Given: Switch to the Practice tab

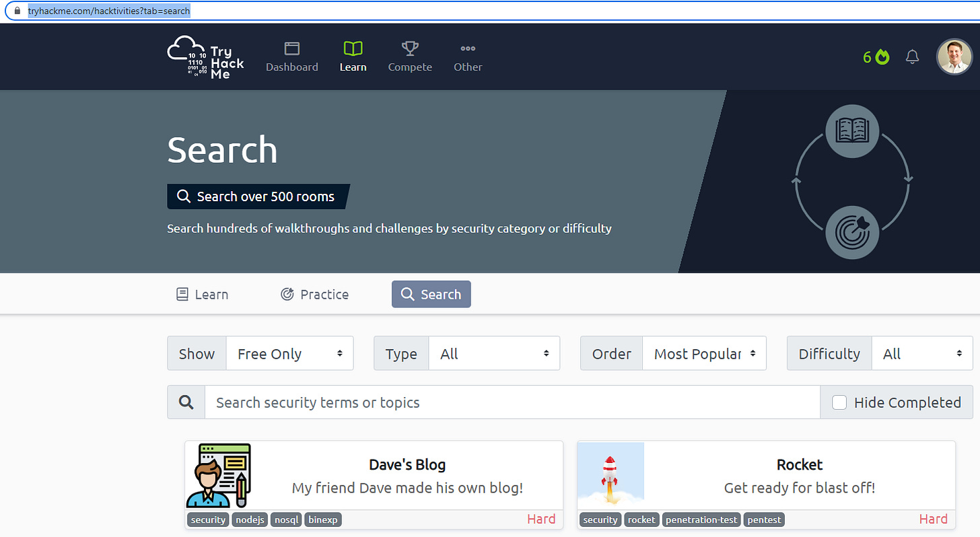Looking at the screenshot, I should pos(314,294).
